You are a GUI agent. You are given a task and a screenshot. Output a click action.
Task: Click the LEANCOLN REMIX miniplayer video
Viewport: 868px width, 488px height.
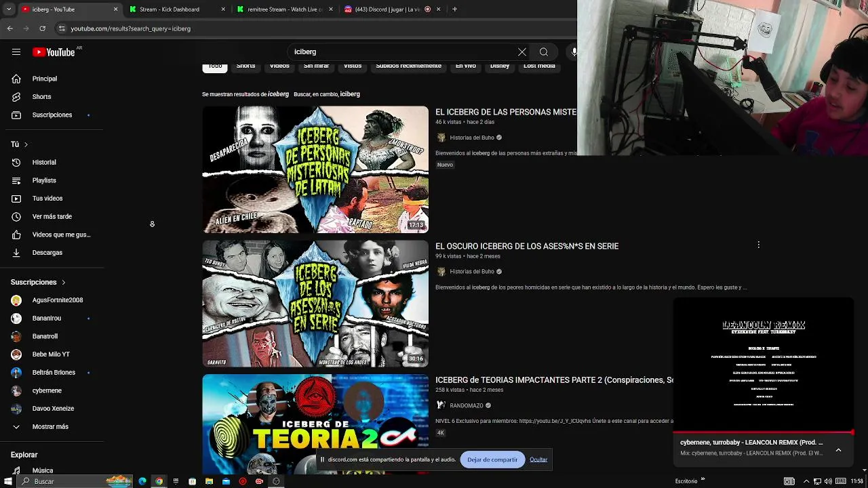pos(764,364)
